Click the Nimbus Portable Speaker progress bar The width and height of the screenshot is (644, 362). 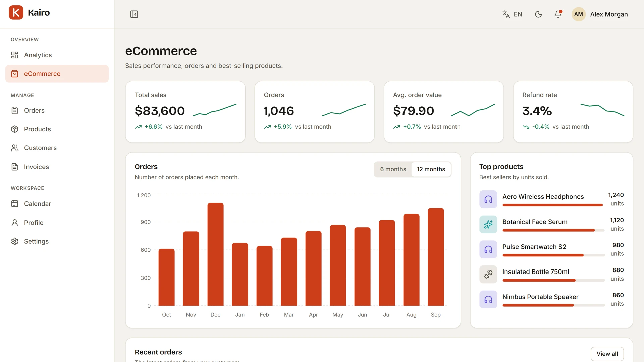coord(553,305)
